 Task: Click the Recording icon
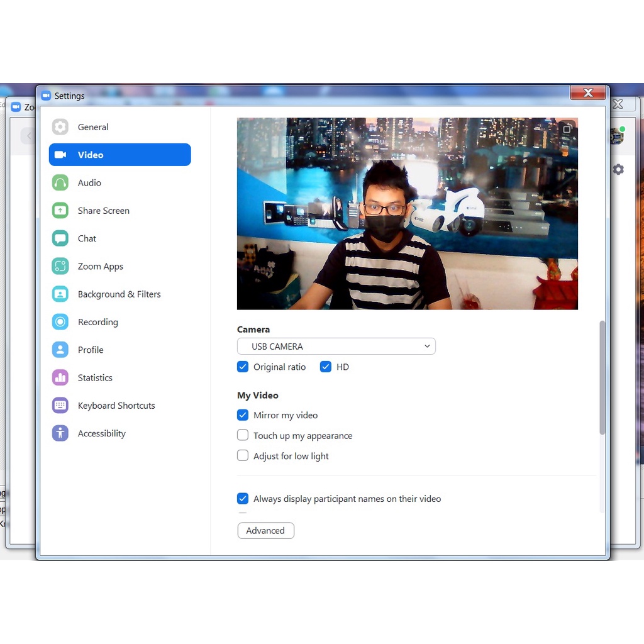pos(60,322)
